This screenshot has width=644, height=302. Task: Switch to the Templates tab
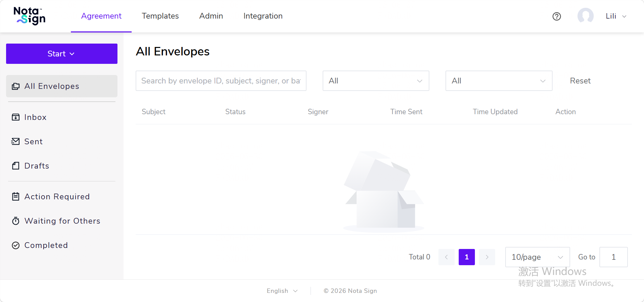point(160,16)
